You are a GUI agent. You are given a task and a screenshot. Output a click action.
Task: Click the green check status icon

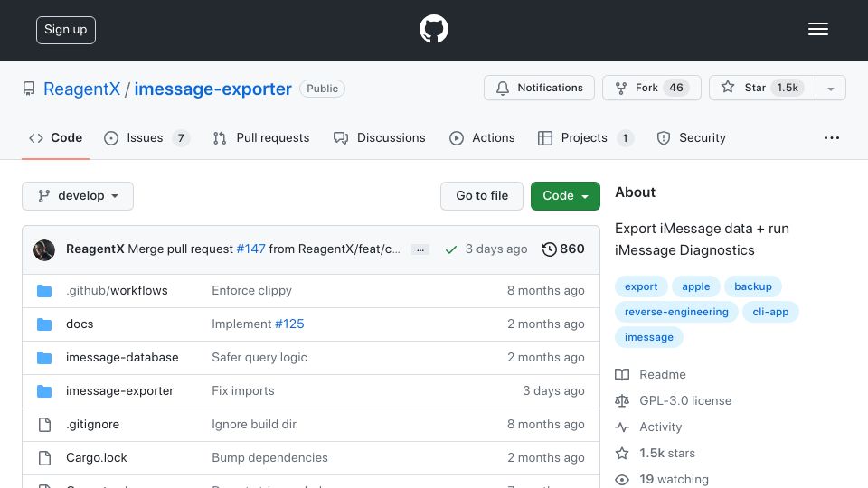[451, 249]
